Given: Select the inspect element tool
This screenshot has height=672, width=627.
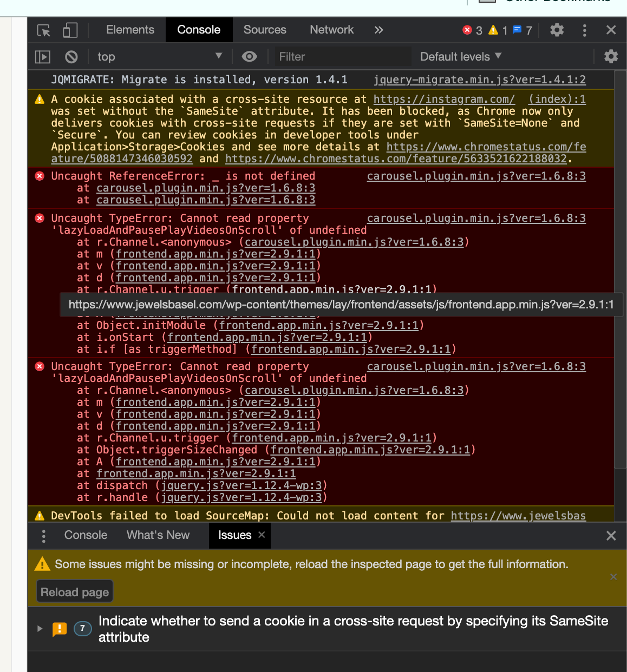Looking at the screenshot, I should point(43,31).
